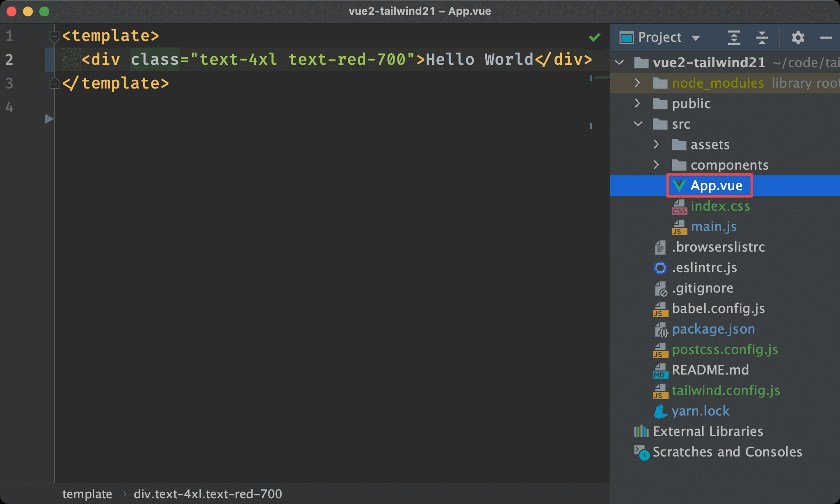Viewport: 840px width, 504px height.
Task: Click the Collapse All icon in Project panel
Action: click(762, 38)
